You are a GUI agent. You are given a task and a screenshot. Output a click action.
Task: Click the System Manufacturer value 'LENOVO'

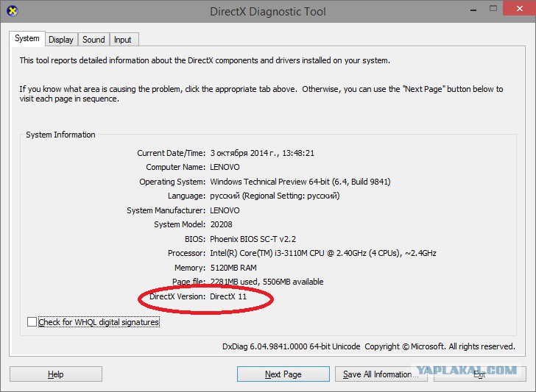coord(225,210)
